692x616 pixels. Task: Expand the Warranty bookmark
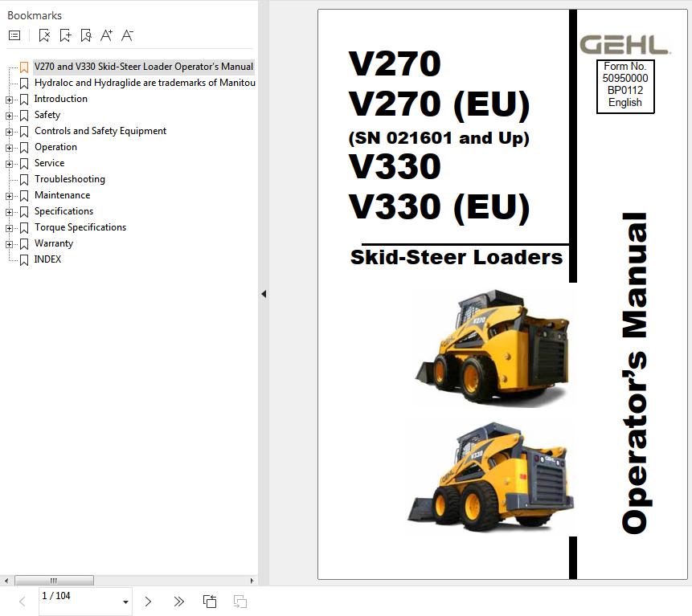click(x=9, y=244)
